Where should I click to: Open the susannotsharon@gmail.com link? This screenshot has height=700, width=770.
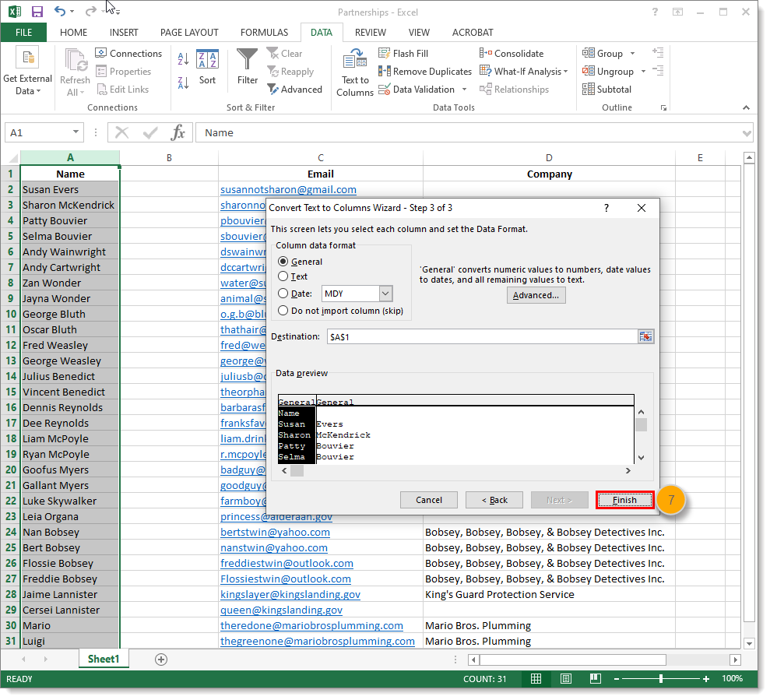[x=288, y=190]
